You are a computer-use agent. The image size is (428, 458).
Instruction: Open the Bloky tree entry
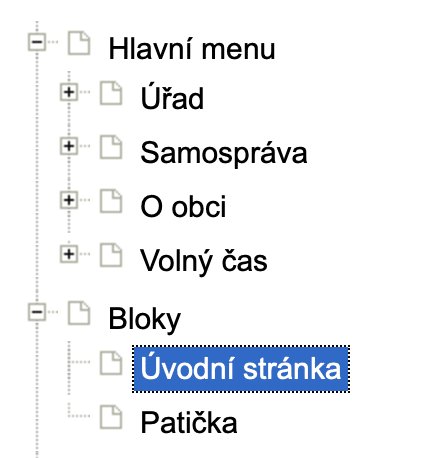click(145, 319)
